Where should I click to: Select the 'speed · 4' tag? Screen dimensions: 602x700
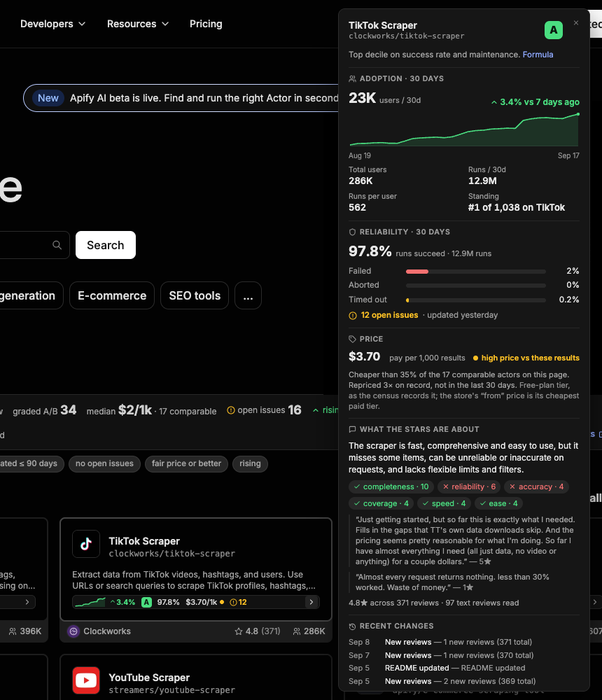click(444, 503)
